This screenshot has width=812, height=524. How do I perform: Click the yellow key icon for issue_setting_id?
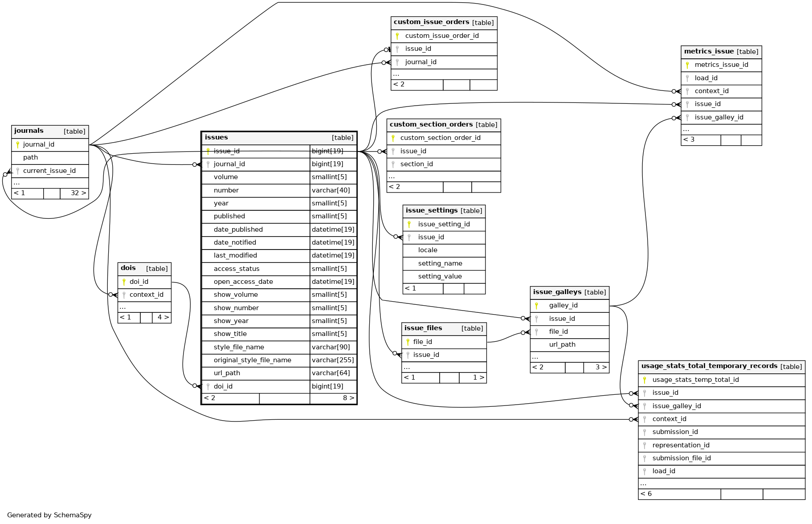click(x=409, y=224)
